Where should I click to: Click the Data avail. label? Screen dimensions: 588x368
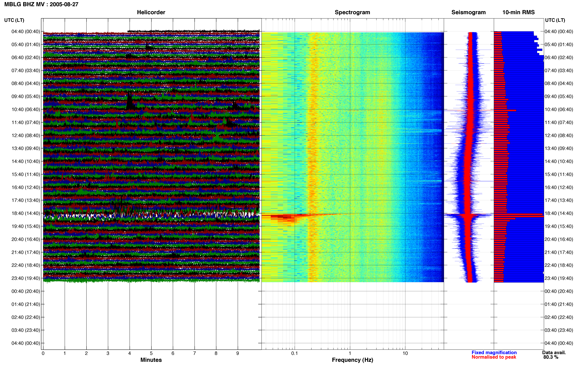554,352
